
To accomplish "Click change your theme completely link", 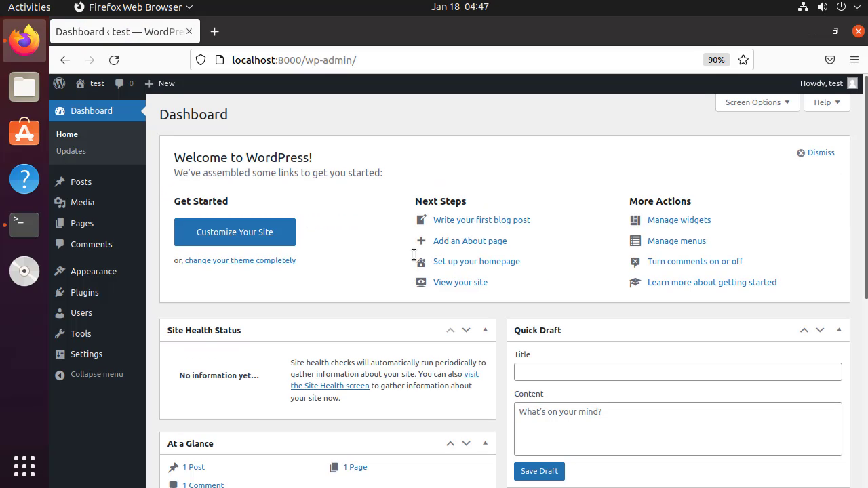I will pos(240,260).
